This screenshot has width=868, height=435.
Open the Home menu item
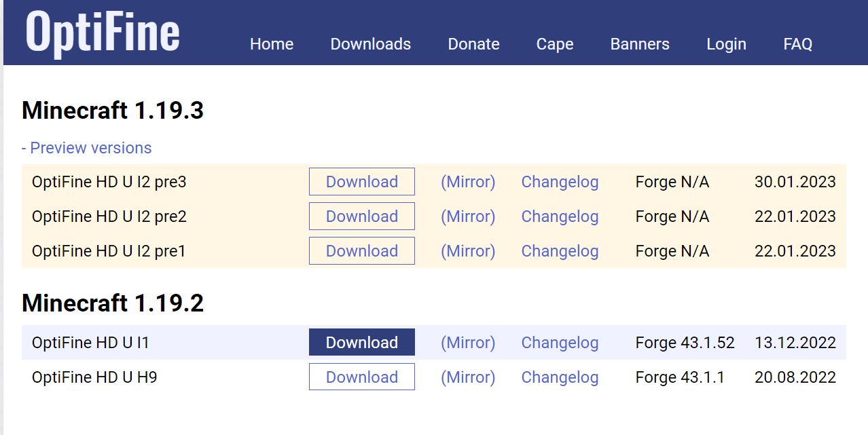coord(271,44)
